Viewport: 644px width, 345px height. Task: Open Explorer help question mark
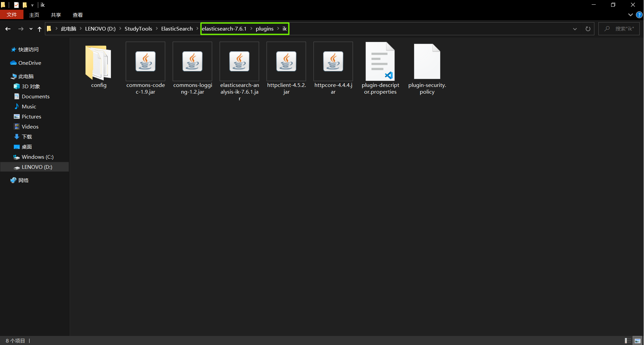pyautogui.click(x=639, y=15)
